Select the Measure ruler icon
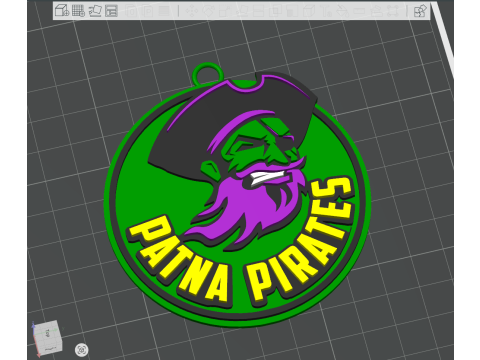 coord(359,12)
